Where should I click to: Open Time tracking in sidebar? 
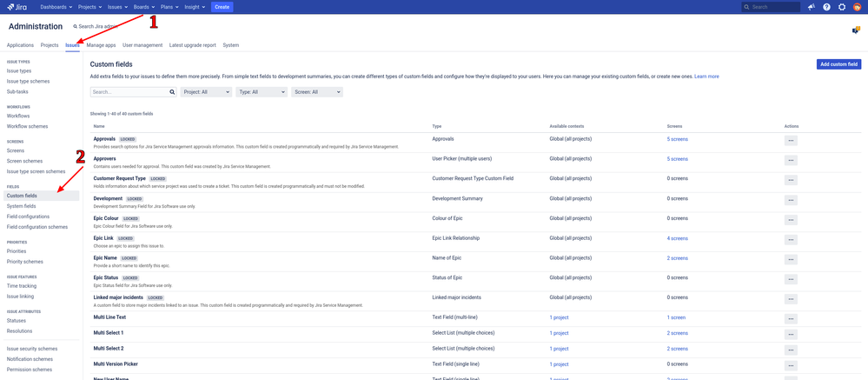click(x=22, y=286)
